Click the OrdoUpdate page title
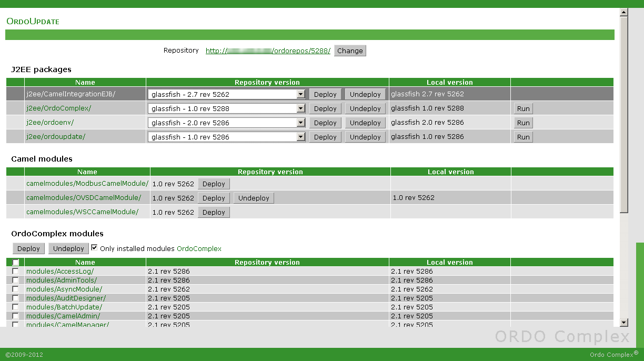Viewport: 644px width, 361px height. pos(33,22)
